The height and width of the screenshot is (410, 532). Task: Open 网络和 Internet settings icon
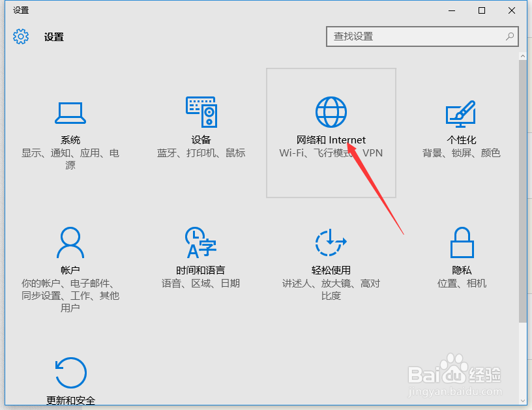(331, 111)
